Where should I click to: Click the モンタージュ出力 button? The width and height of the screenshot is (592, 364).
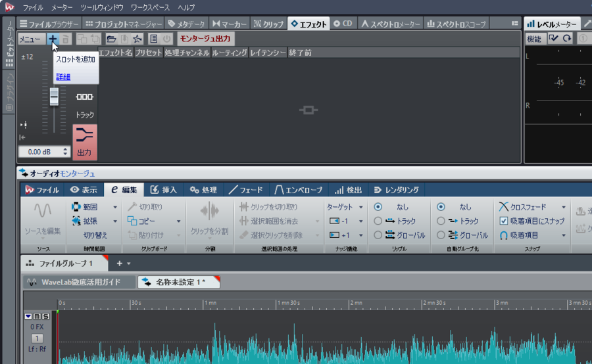coord(205,39)
